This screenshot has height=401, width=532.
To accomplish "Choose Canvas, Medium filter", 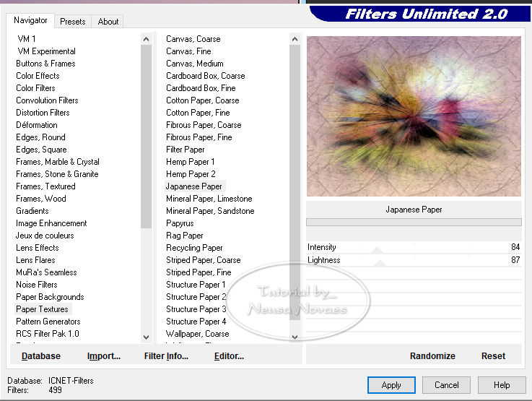I will point(195,64).
